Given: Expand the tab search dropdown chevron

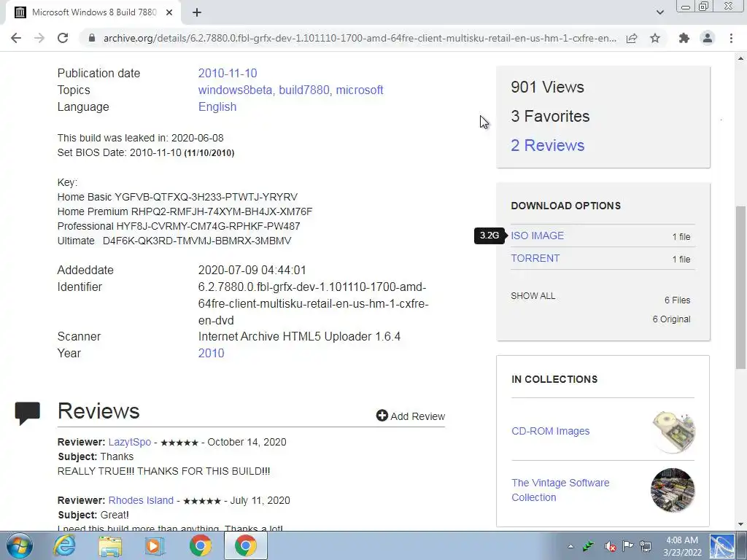Looking at the screenshot, I should pyautogui.click(x=659, y=12).
